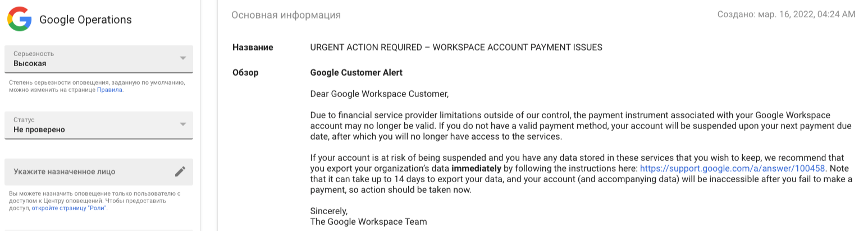This screenshot has height=231, width=868.
Task: Select the Высокая severity value
Action: 30,63
